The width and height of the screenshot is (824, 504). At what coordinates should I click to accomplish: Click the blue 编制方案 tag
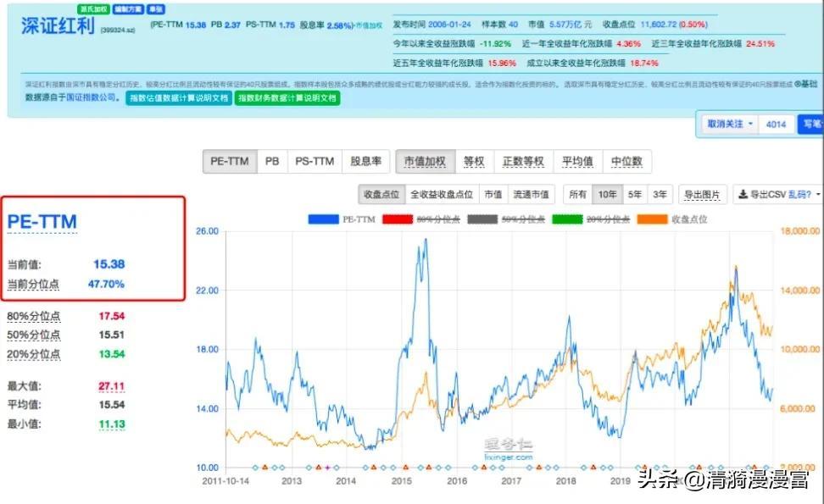(128, 9)
